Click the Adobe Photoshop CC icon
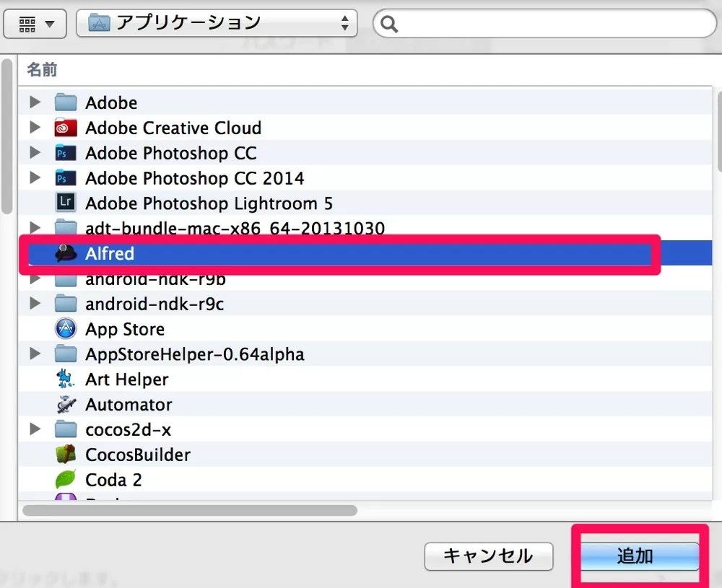Viewport: 722px width, 588px height. (x=66, y=153)
